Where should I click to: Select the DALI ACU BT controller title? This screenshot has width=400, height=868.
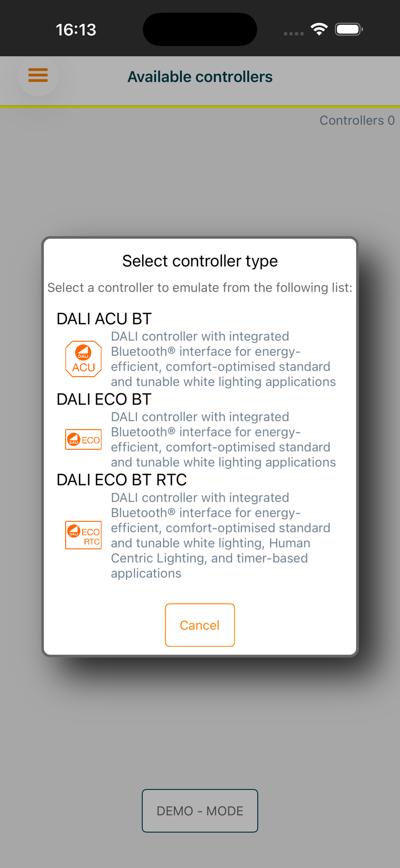click(x=104, y=319)
